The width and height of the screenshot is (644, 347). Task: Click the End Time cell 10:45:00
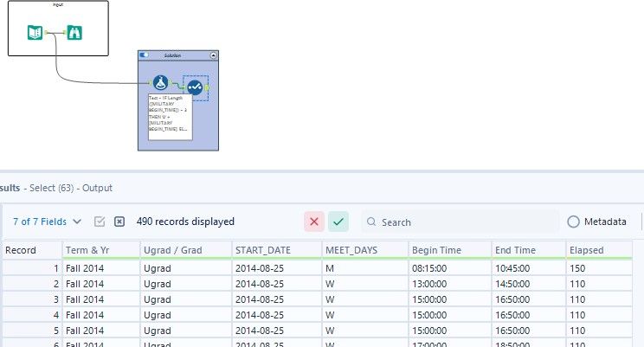[529, 268]
